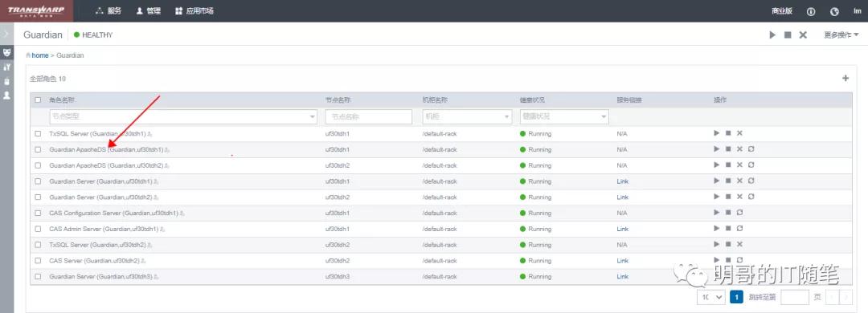Check the CAS Configuration Server row
The image size is (868, 313).
pos(38,213)
